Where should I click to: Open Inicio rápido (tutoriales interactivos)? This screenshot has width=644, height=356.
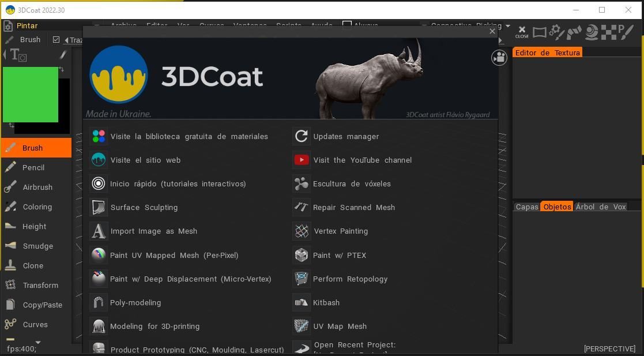168,183
